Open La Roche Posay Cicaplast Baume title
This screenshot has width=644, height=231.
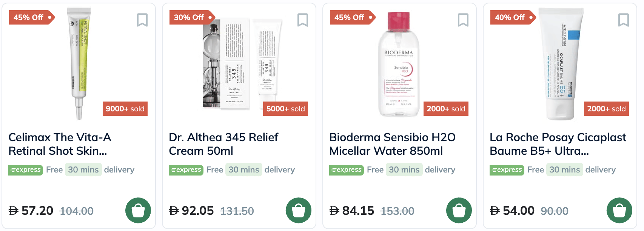click(x=558, y=144)
